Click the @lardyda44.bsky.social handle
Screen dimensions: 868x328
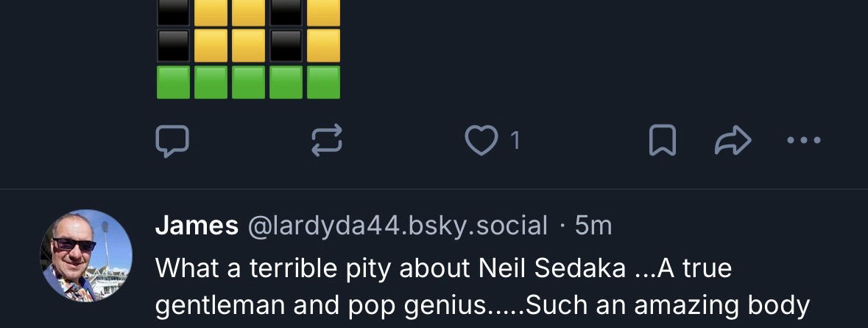tap(398, 226)
